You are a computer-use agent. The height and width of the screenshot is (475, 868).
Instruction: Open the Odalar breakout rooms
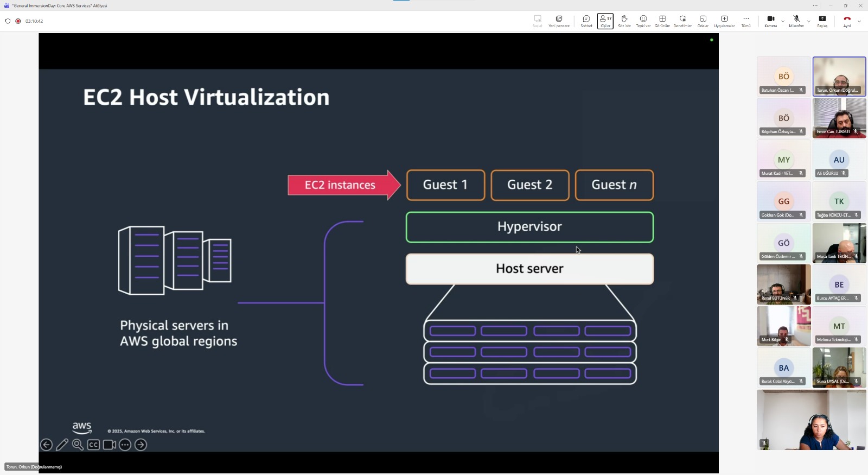(x=703, y=21)
